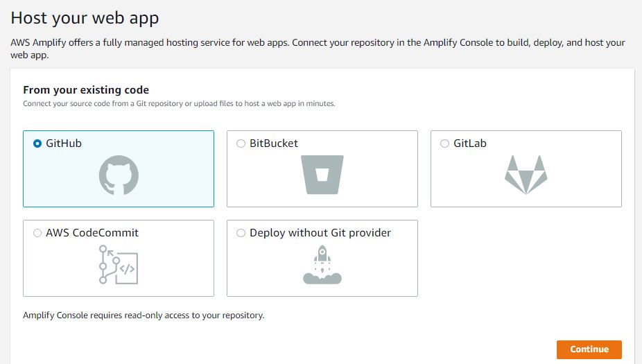This screenshot has height=364, width=642.
Task: Click the orange Continue button
Action: click(x=589, y=349)
